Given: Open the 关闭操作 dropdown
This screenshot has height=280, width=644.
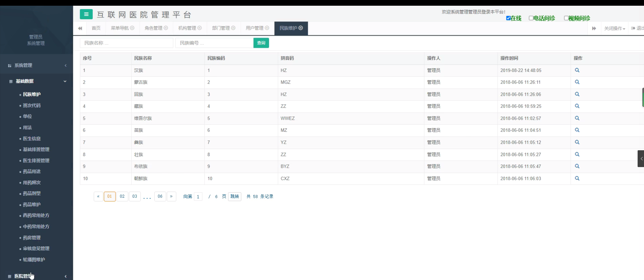Looking at the screenshot, I should point(614,28).
